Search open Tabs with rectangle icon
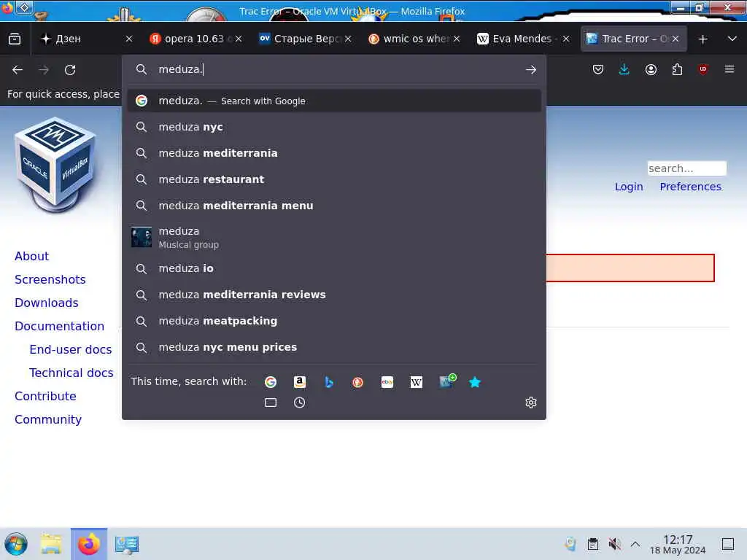Screen dimensions: 747x560 [271, 402]
